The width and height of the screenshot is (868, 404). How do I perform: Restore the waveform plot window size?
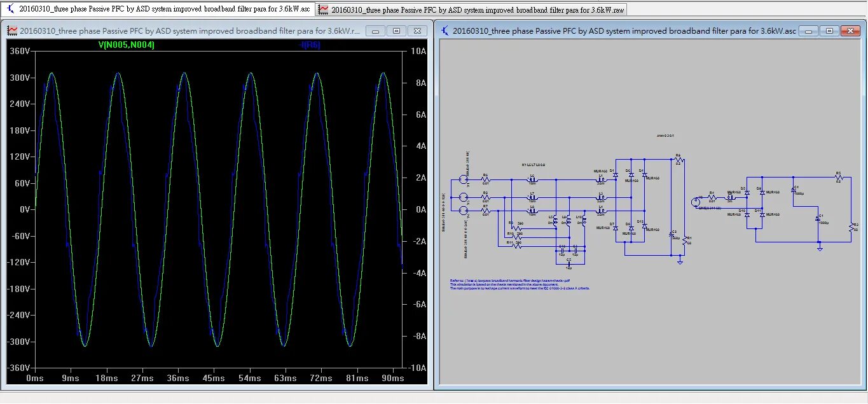pos(396,31)
